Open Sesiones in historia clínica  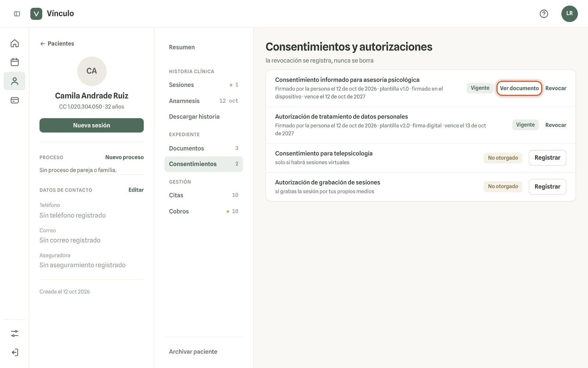point(204,85)
